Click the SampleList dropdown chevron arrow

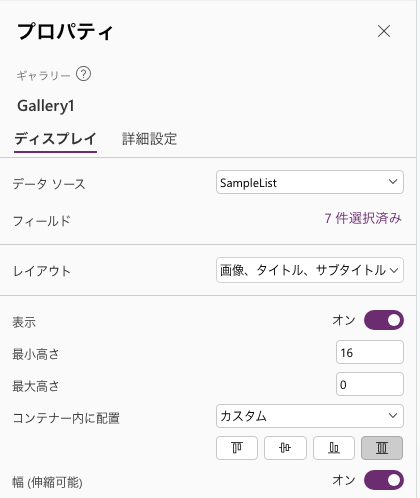[x=393, y=182]
